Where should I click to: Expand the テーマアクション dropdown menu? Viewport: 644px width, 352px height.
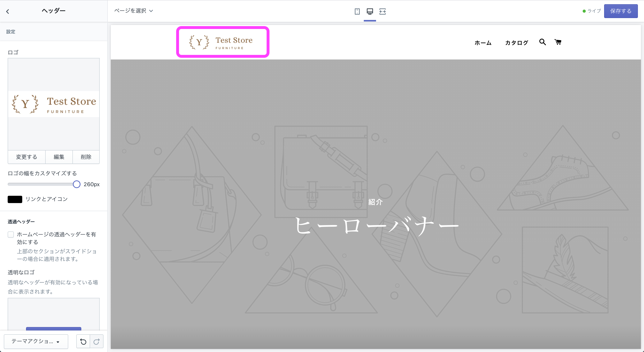point(36,341)
